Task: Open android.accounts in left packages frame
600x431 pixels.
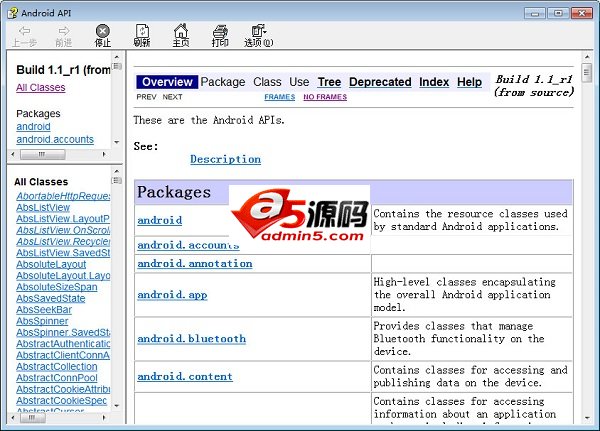Action: pos(55,139)
